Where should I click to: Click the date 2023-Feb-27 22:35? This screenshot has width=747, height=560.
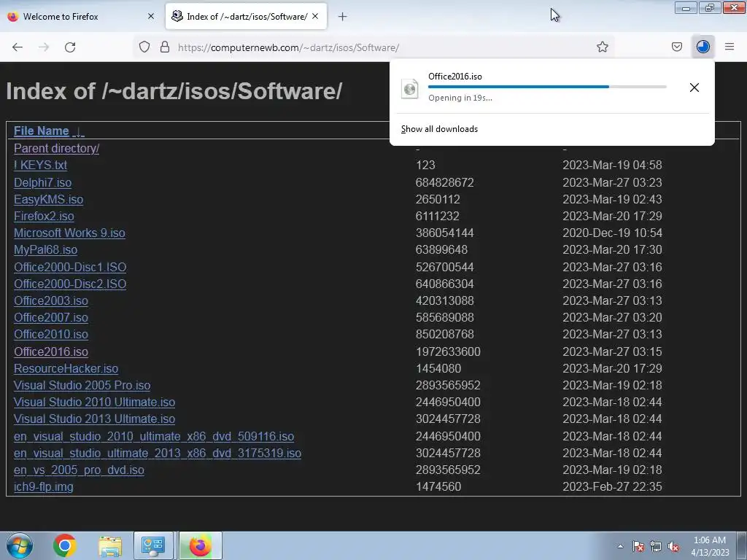[612, 487]
